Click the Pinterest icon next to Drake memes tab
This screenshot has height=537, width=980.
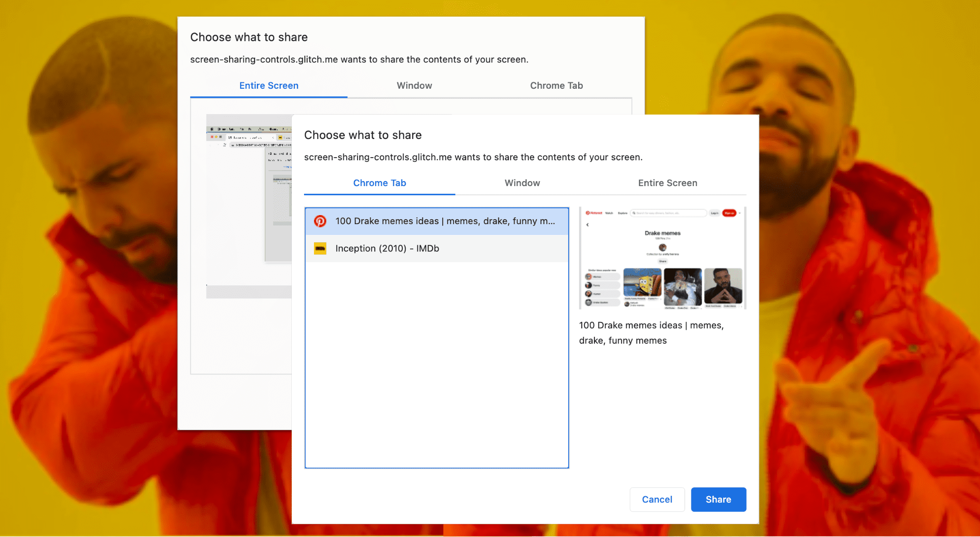[x=320, y=220]
